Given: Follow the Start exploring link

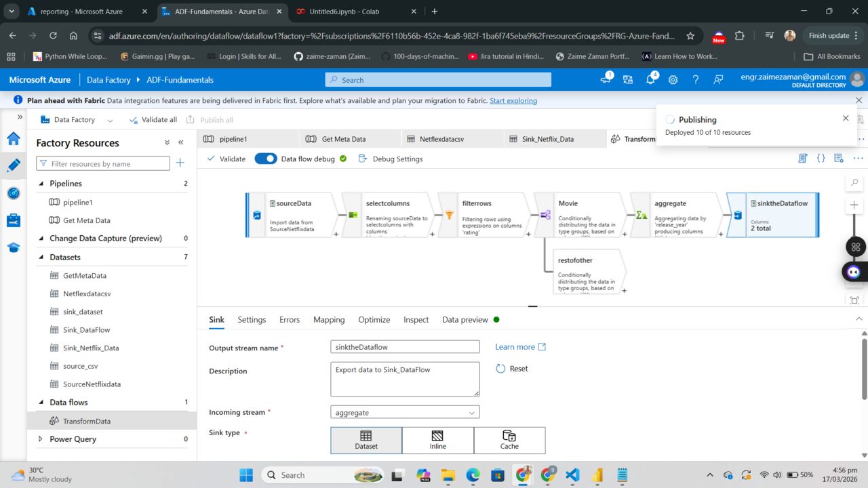Looking at the screenshot, I should click(513, 100).
